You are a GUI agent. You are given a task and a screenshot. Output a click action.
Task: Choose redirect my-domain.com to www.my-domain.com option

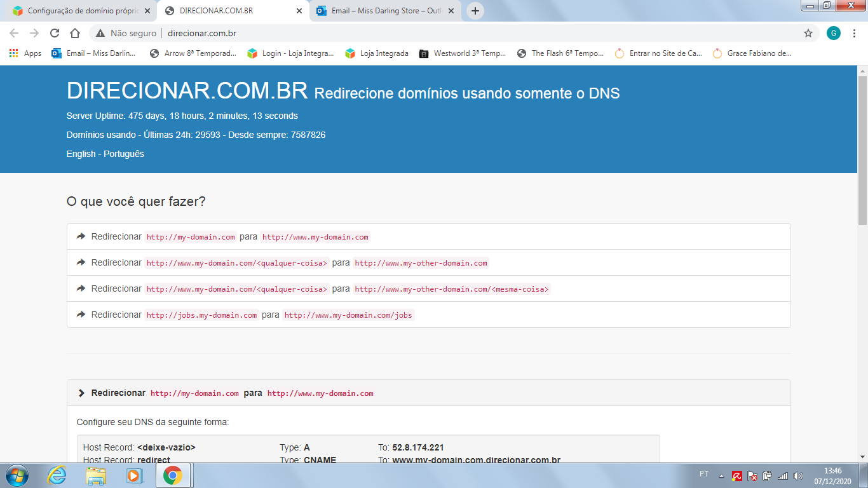(428, 236)
